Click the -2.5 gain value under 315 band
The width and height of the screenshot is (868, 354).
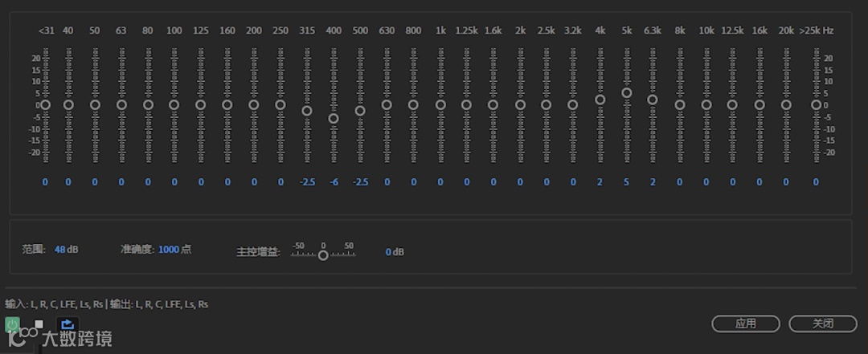(x=307, y=182)
